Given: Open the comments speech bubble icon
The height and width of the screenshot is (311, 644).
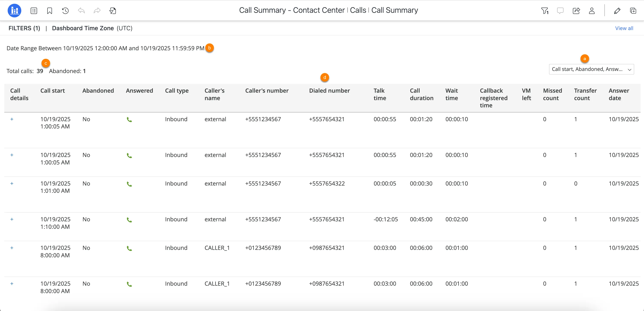Looking at the screenshot, I should 560,11.
